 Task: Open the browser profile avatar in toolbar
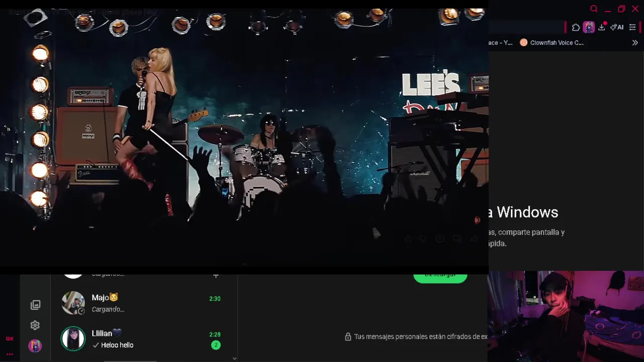tap(589, 28)
